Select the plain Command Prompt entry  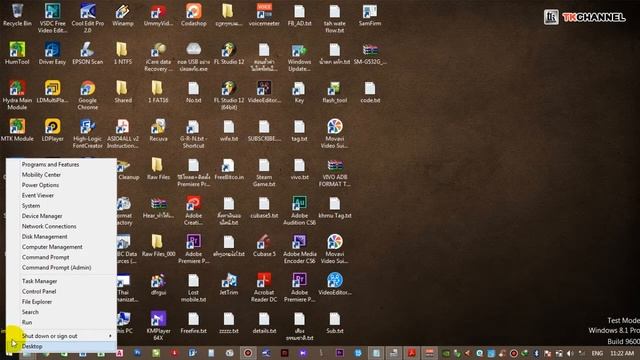click(x=45, y=258)
